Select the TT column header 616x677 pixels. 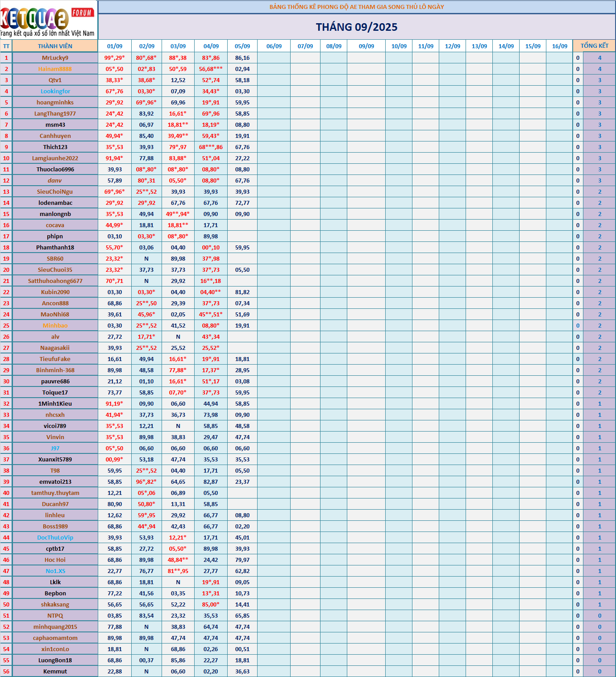[x=6, y=46]
